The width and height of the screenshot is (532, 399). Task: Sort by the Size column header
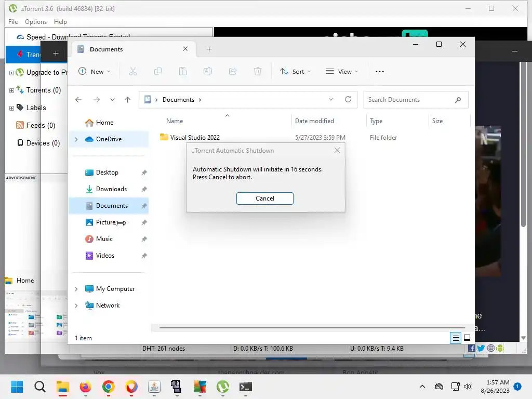[437, 121]
